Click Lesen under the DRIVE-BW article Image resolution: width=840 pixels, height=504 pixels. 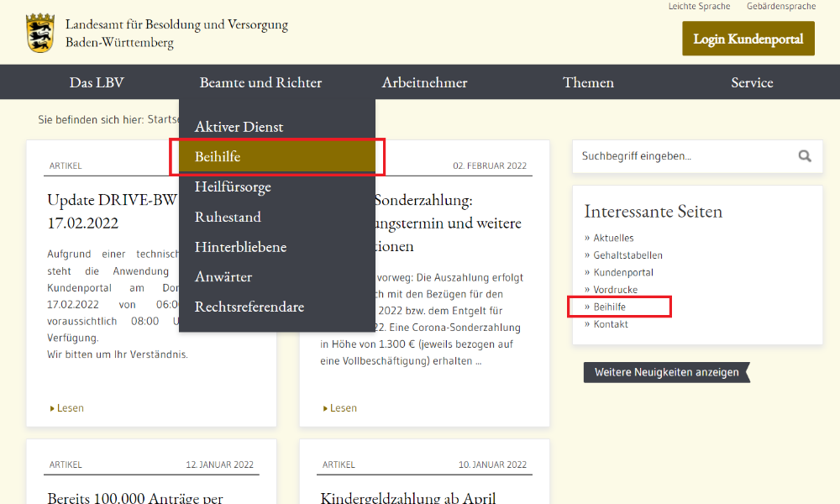(x=70, y=408)
